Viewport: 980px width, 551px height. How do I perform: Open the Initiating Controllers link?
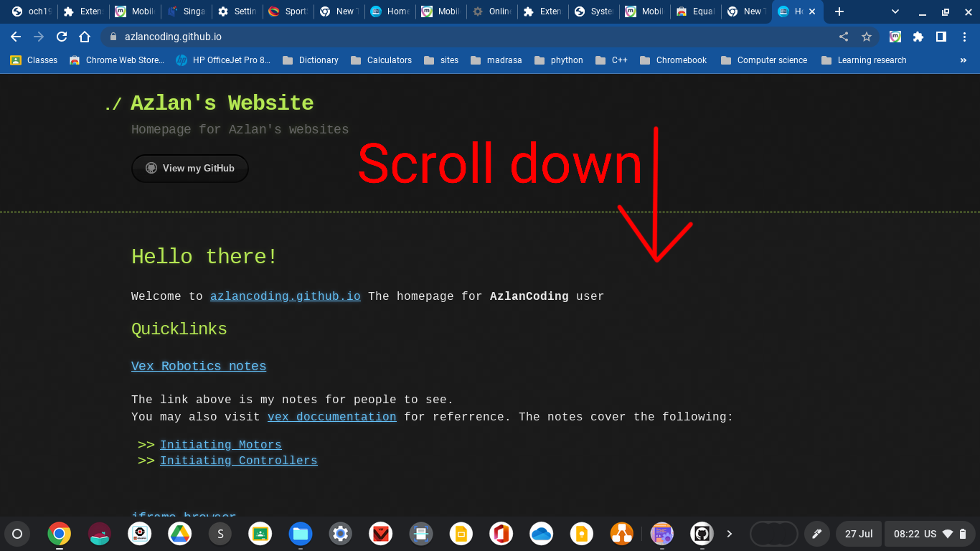pos(238,461)
